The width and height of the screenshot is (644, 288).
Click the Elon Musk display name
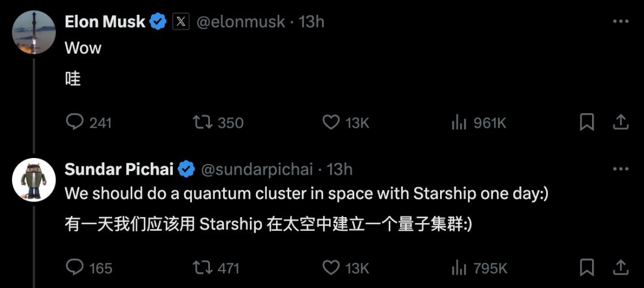point(104,22)
